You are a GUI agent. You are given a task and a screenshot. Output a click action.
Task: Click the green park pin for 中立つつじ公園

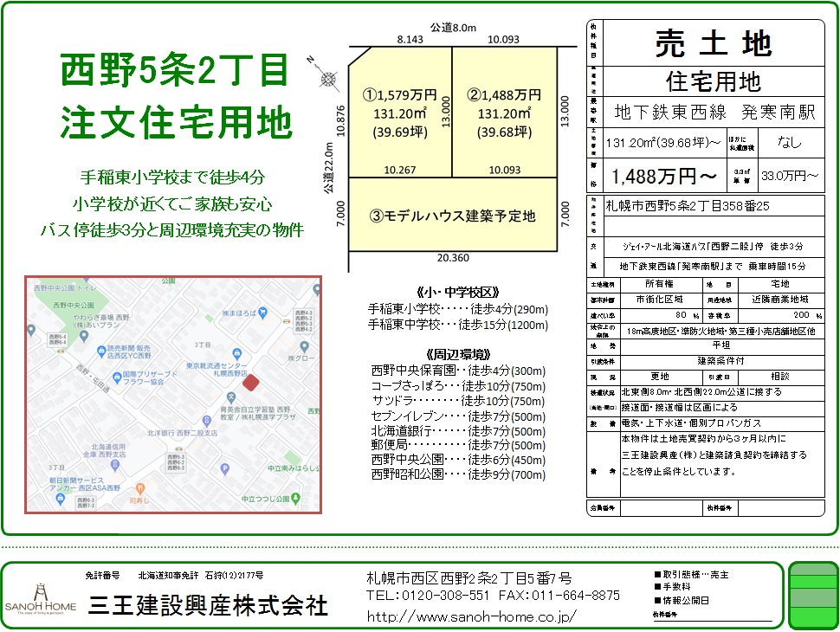click(296, 498)
